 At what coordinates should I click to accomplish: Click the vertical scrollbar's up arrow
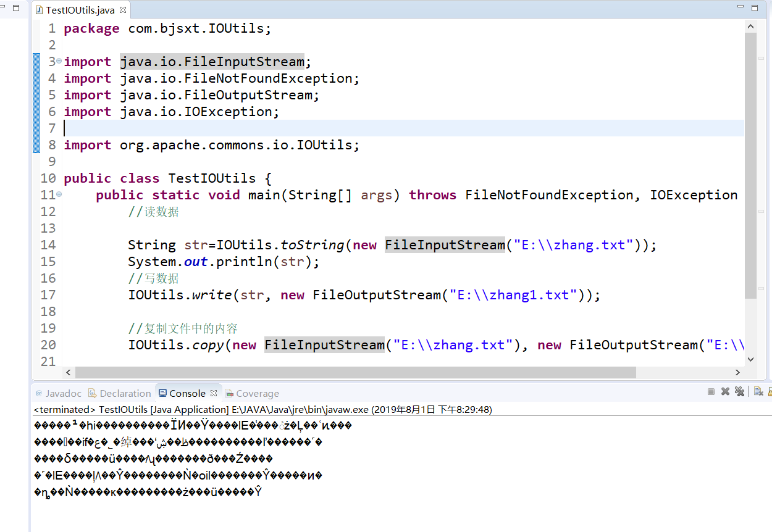(750, 27)
